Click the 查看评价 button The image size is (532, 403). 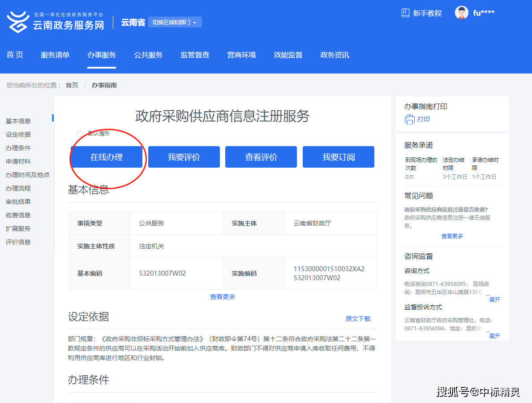pyautogui.click(x=261, y=157)
